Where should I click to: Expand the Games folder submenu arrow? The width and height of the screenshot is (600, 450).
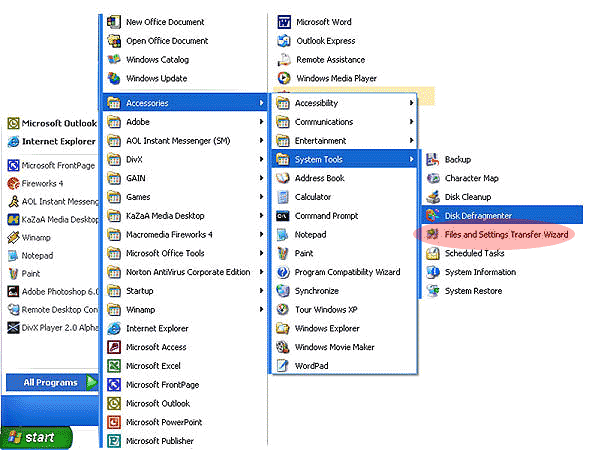261,197
